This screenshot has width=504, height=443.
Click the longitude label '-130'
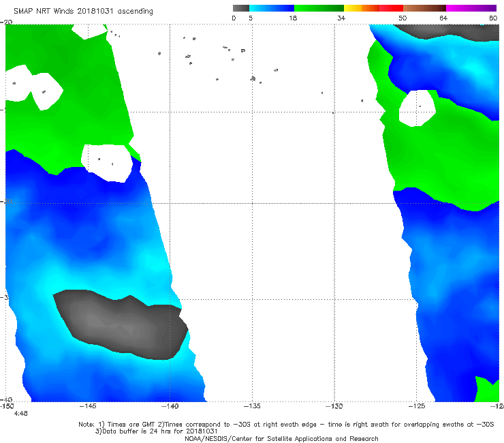[x=334, y=406]
